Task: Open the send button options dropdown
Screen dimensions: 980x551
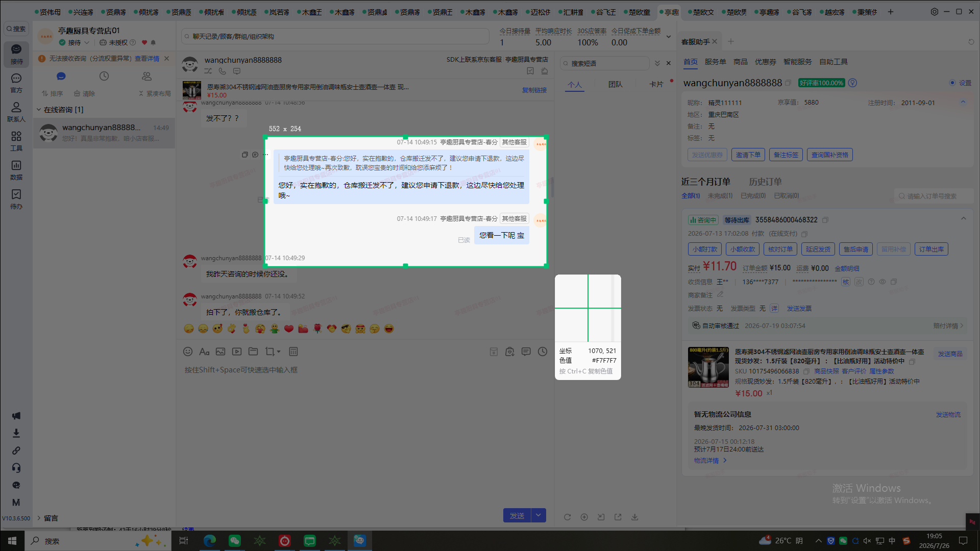Action: point(538,516)
